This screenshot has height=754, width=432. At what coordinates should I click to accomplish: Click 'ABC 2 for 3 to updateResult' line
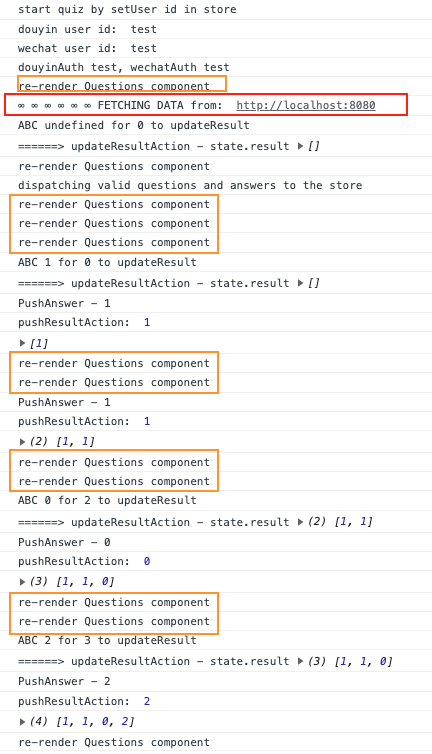pos(107,641)
